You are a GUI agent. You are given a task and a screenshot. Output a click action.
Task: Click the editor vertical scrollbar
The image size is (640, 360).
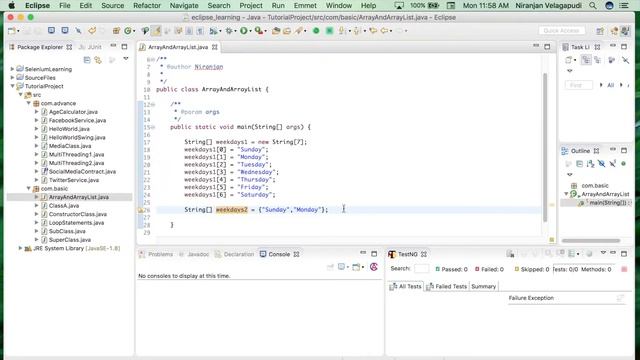(x=544, y=147)
